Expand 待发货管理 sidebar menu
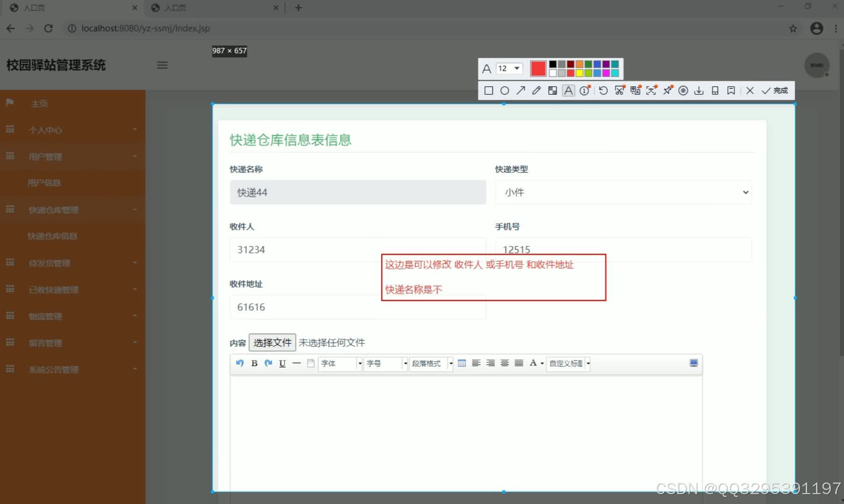Viewport: 844px width, 504px height. [x=72, y=263]
